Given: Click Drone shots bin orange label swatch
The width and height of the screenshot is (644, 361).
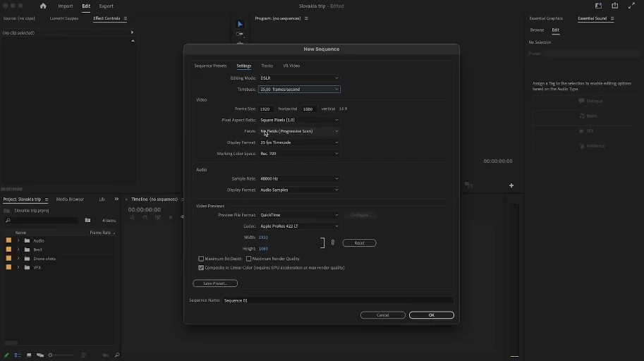Looking at the screenshot, I should click(x=8, y=258).
